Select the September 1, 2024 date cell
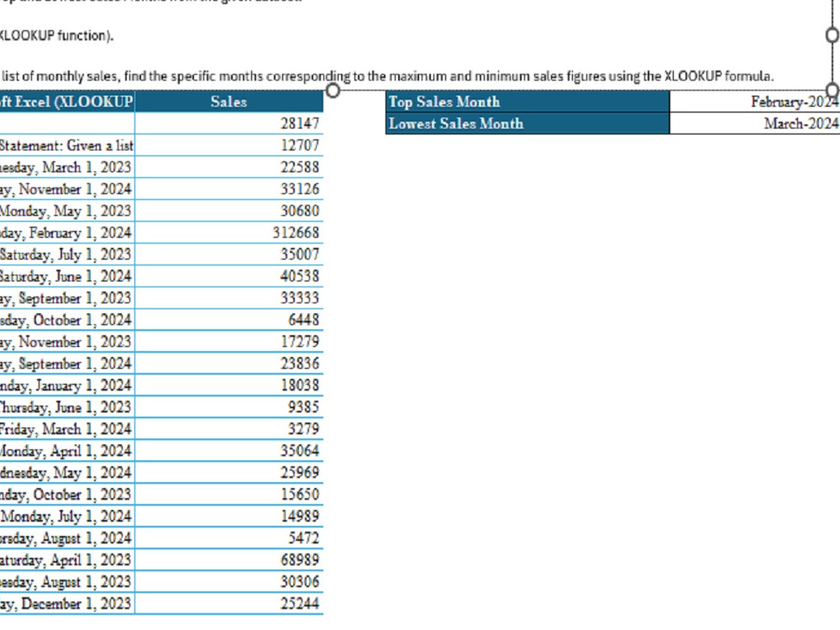Screen dimensions: 840x630 67,364
